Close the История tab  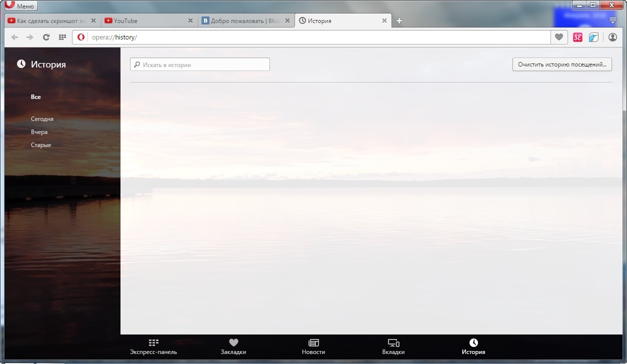[x=384, y=21]
